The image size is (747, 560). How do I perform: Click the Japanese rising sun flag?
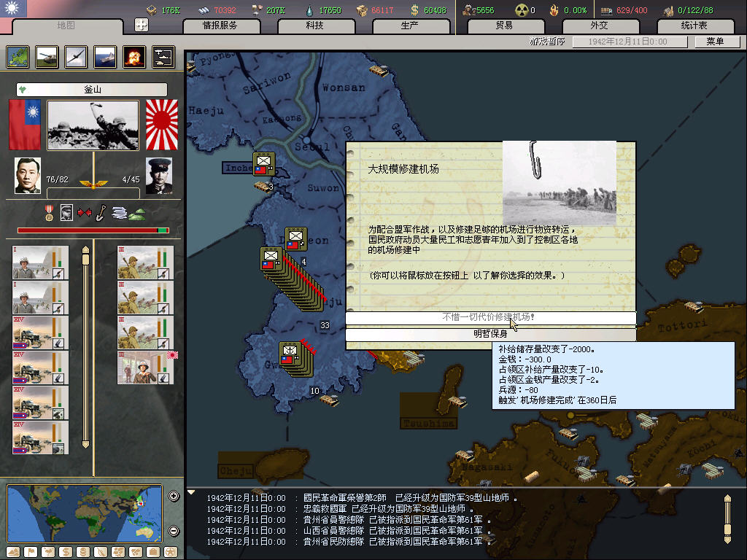pos(161,125)
